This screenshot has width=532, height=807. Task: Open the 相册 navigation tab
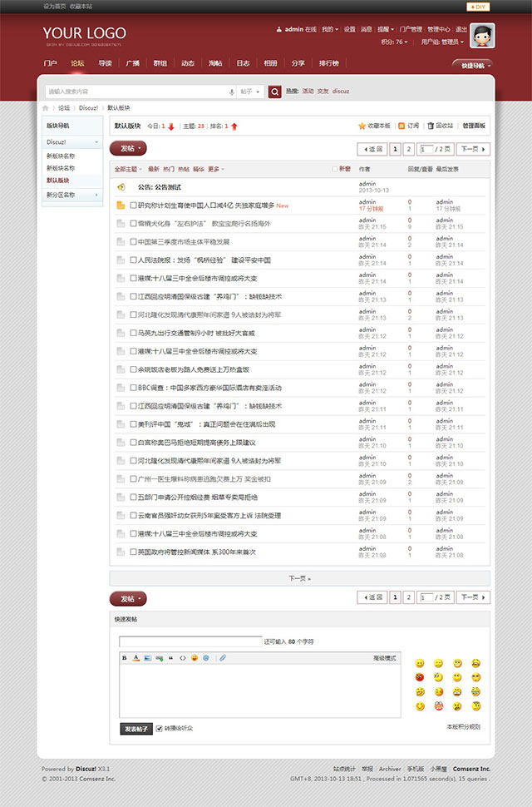(x=270, y=63)
